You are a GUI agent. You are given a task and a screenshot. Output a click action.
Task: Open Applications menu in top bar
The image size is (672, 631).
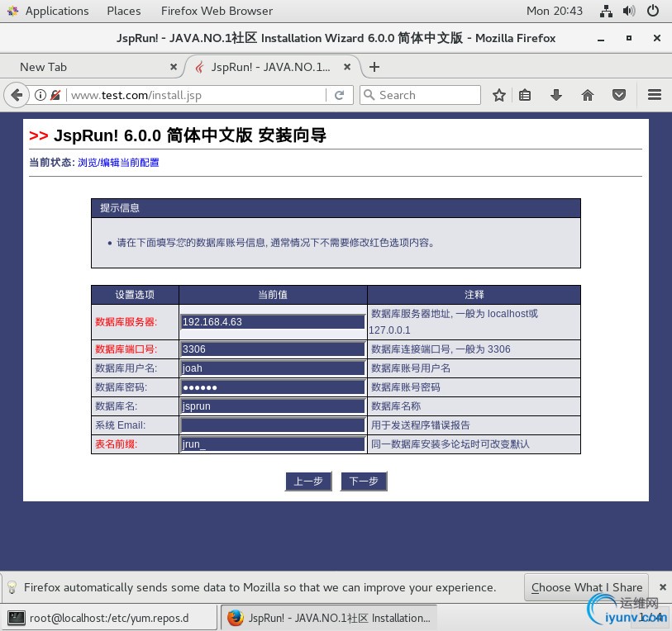57,11
